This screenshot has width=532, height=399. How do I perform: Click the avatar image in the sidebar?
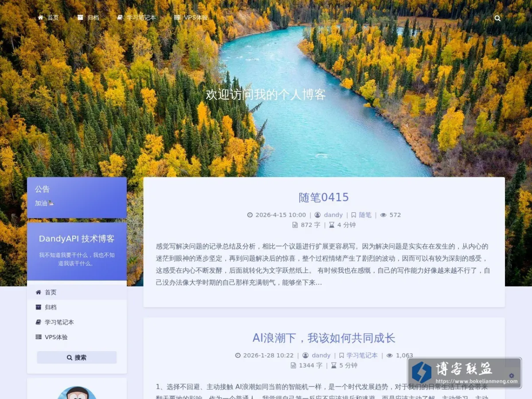(77, 393)
